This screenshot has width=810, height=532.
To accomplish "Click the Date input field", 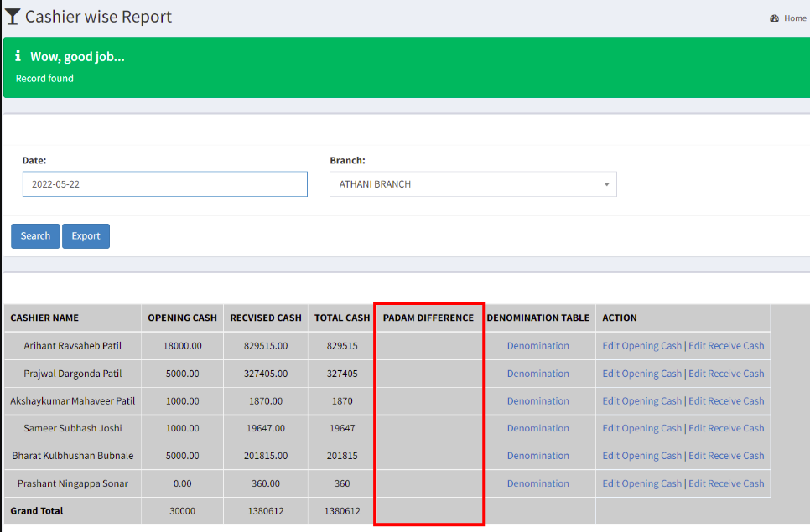I will (x=165, y=184).
